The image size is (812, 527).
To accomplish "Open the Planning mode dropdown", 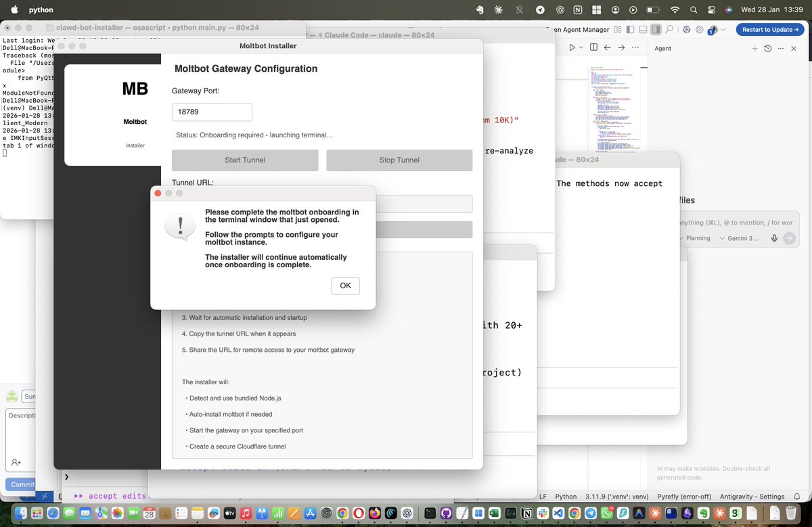I will (x=694, y=238).
